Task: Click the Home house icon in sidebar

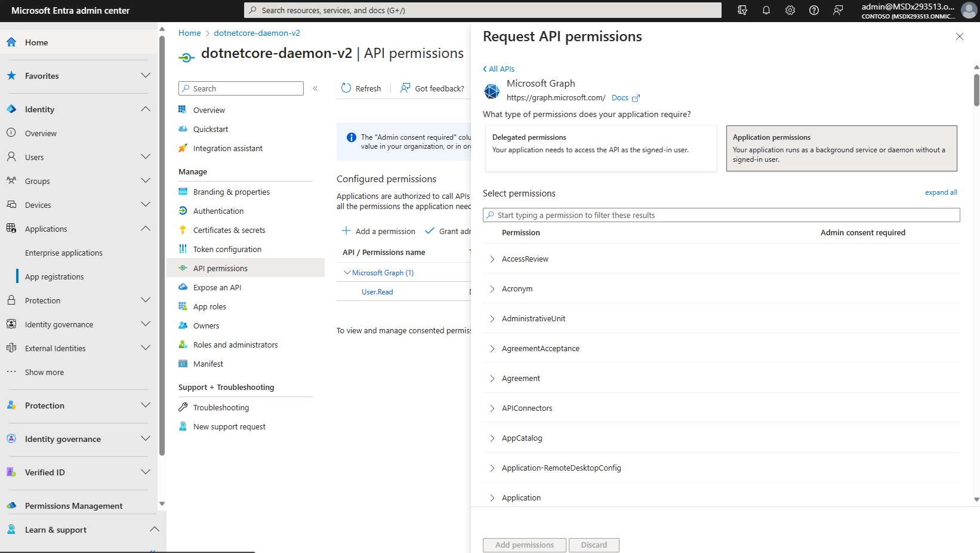Action: (11, 42)
